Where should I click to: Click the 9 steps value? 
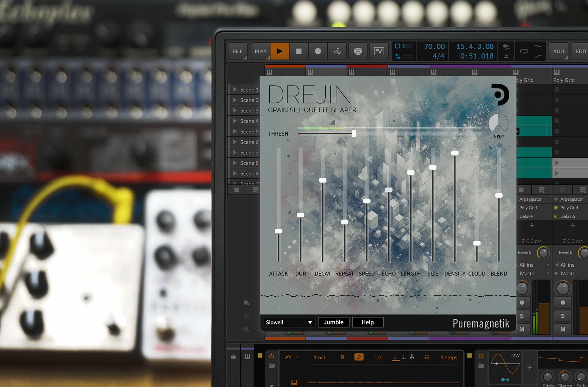(x=449, y=357)
